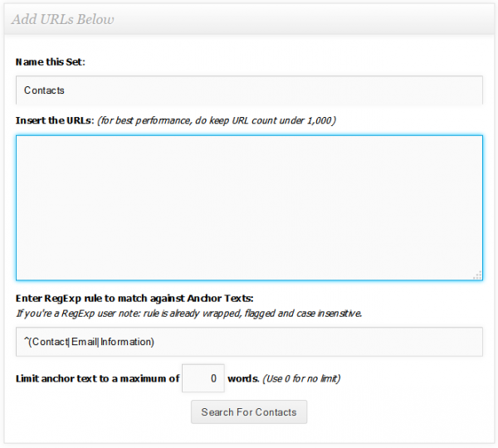The image size is (498, 448).
Task: Focus the large Insert the URLs textarea
Action: [x=249, y=207]
